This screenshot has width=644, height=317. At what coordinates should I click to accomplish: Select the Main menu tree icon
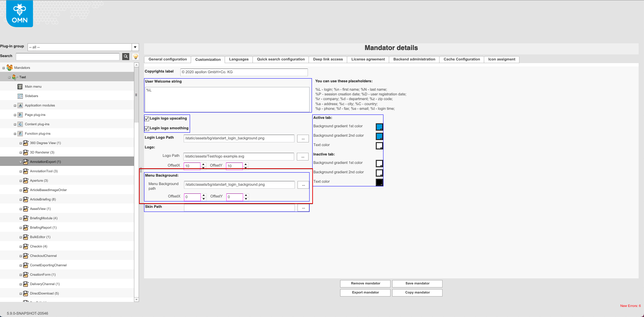coord(20,87)
